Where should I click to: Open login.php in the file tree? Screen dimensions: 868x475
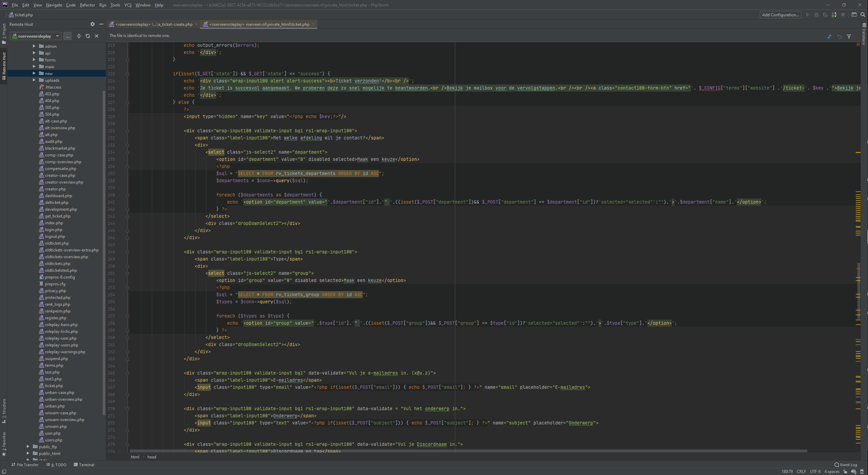54,230
